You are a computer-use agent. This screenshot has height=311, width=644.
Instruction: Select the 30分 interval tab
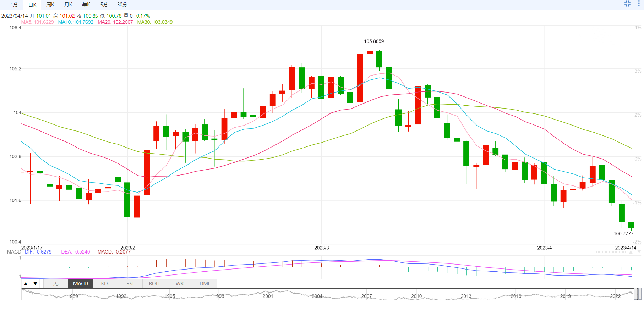(122, 5)
